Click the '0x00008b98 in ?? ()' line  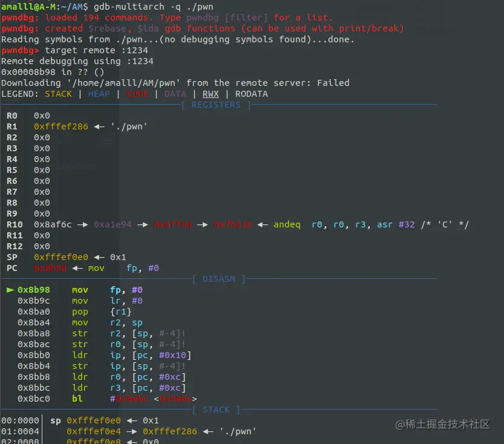[x=53, y=72]
